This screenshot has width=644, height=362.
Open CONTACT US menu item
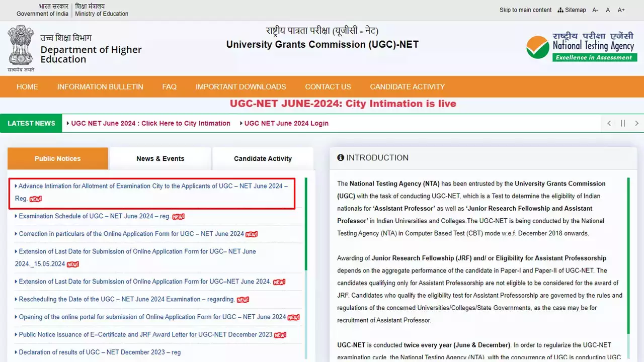328,87
